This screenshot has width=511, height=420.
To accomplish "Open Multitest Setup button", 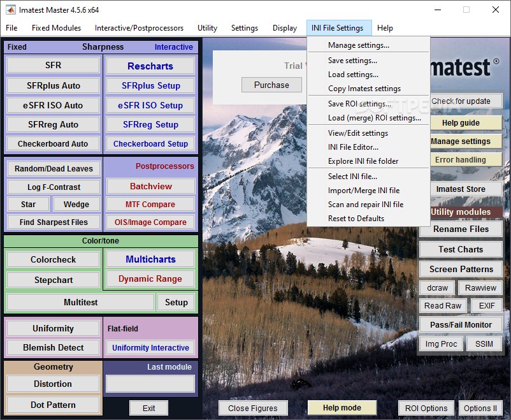I will click(176, 302).
